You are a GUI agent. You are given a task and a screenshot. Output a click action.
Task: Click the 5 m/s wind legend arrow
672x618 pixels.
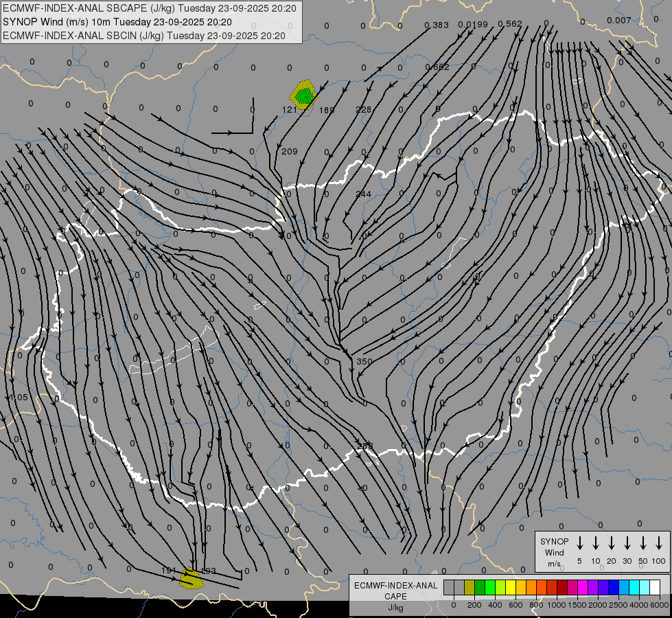coord(580,542)
